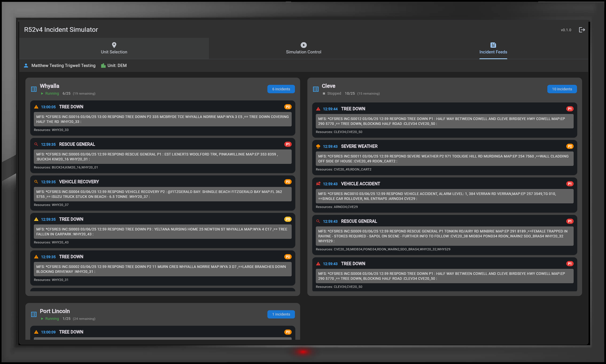This screenshot has height=364, width=606.
Task: Click the feed list icon beside Whyalla
Action: (33, 89)
